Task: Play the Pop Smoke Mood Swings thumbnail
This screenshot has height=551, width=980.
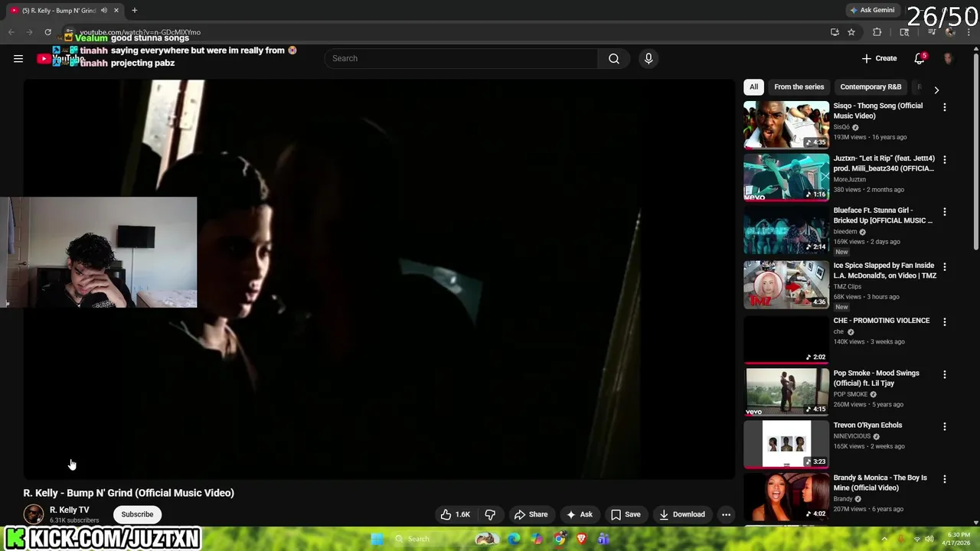Action: (786, 392)
